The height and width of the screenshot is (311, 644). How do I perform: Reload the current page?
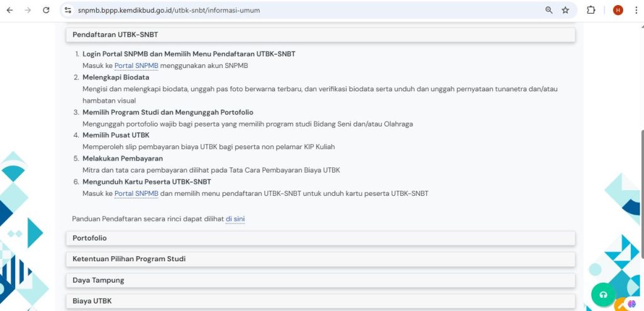point(46,10)
